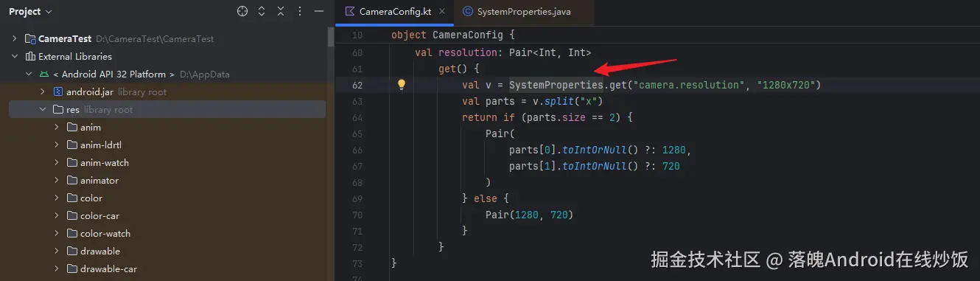Collapse the External Libraries node
The image size is (980, 281).
click(15, 56)
